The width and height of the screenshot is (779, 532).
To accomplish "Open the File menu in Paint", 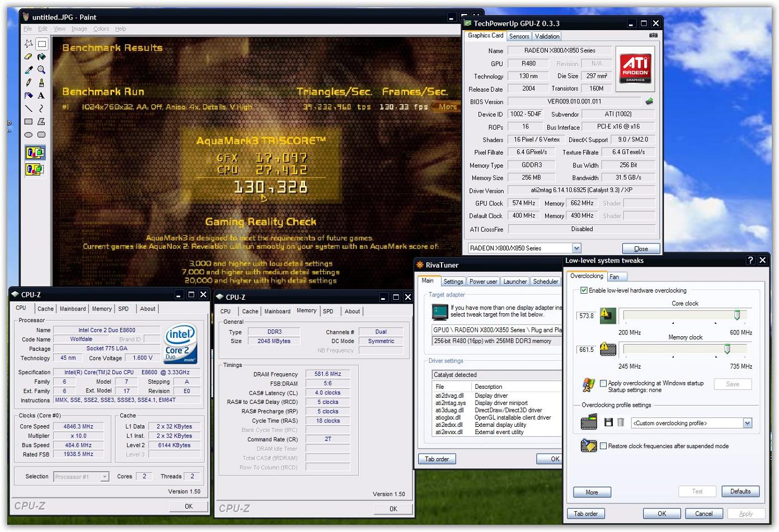I will pos(27,29).
